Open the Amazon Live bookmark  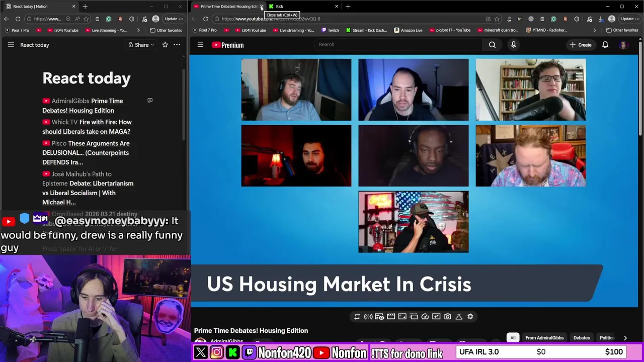pyautogui.click(x=408, y=30)
